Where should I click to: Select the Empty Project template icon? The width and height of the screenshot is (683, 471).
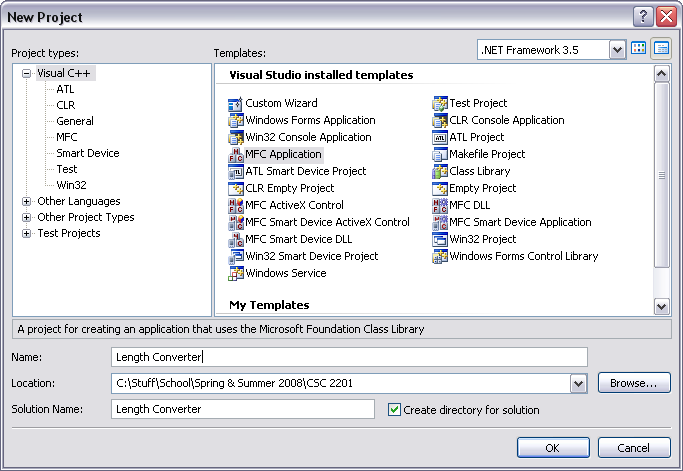click(440, 188)
